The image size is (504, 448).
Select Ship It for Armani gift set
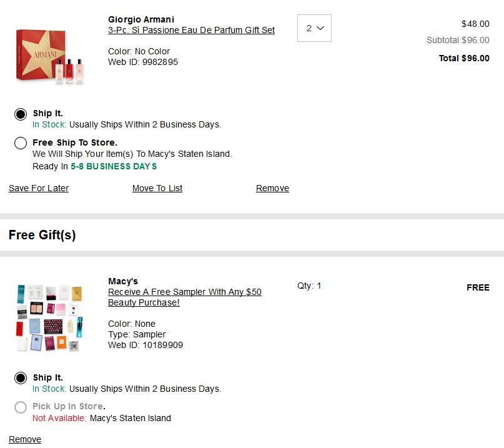pos(21,114)
